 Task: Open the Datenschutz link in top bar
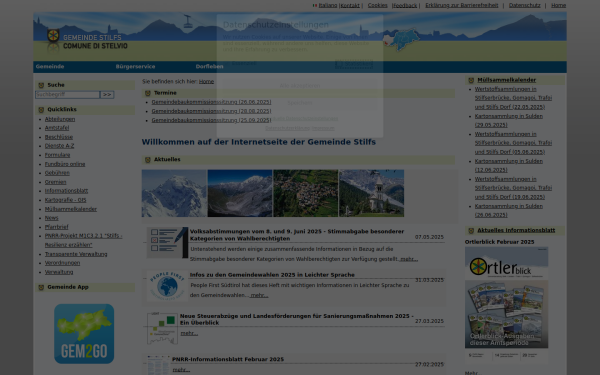(525, 5)
